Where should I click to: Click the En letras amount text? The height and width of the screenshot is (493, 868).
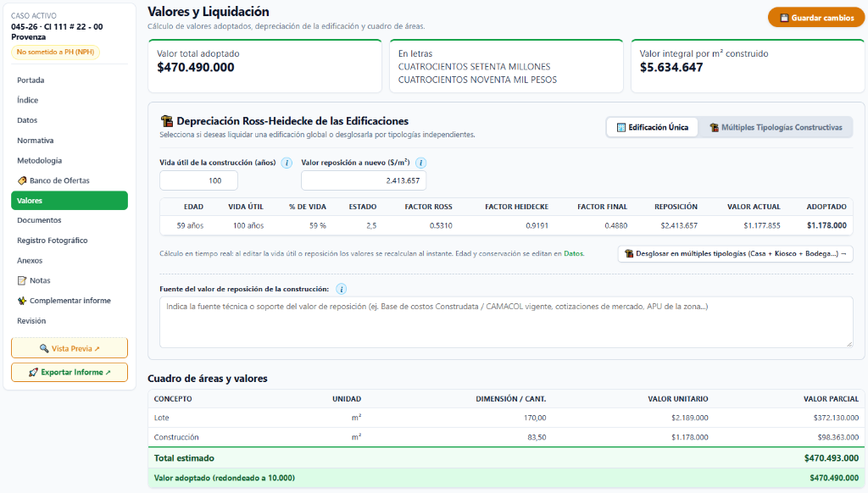477,73
